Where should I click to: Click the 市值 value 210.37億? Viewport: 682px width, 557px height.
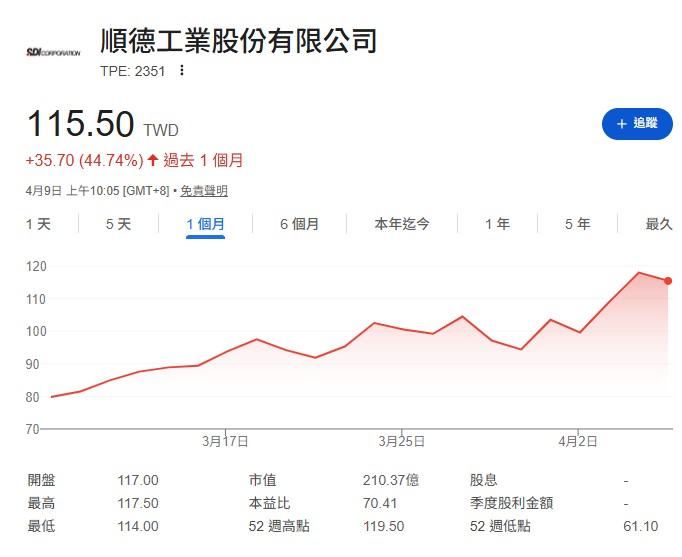[391, 480]
